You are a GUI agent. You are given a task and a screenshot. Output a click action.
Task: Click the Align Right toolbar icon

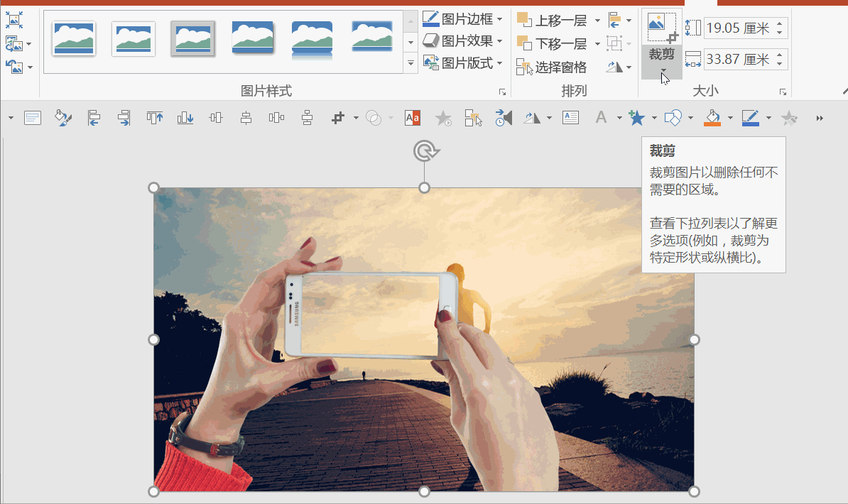click(x=124, y=118)
